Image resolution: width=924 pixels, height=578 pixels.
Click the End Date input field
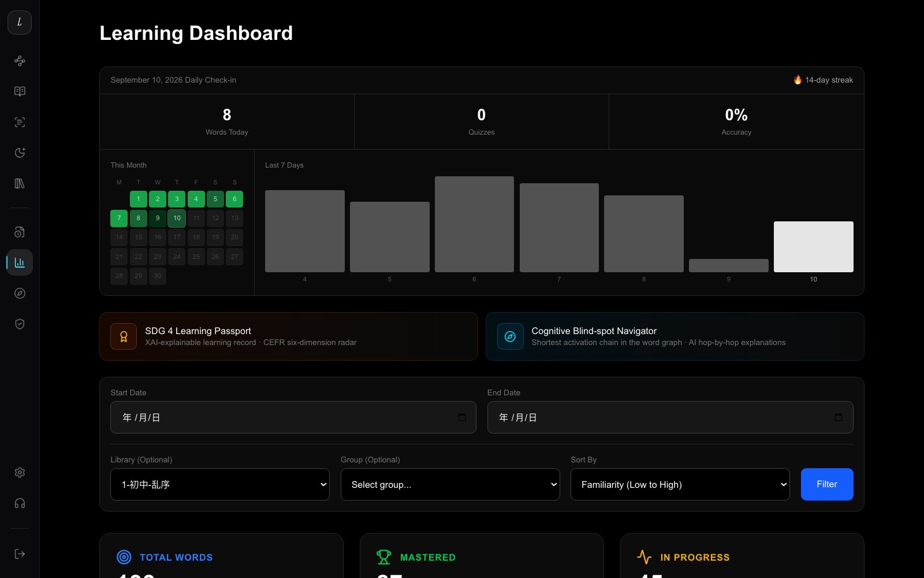point(670,417)
